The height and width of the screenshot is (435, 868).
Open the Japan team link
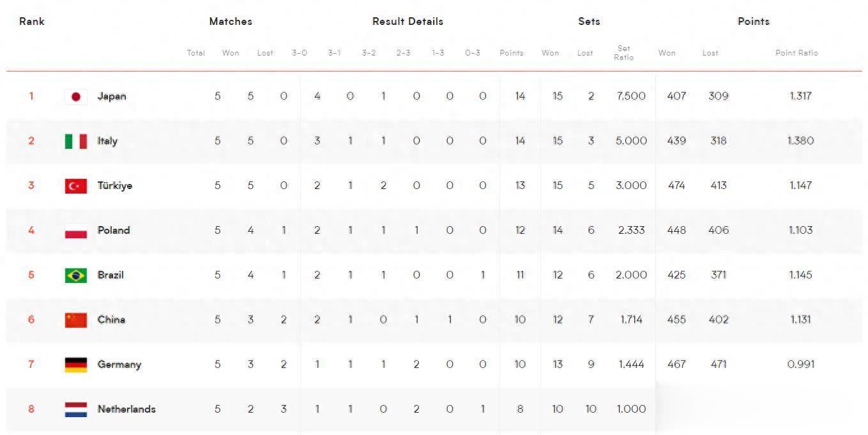coord(112,96)
